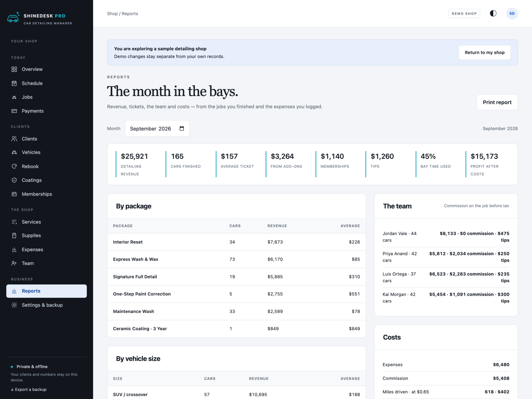This screenshot has width=532, height=399.
Task: Go to Overview in the sidebar
Action: [47, 69]
